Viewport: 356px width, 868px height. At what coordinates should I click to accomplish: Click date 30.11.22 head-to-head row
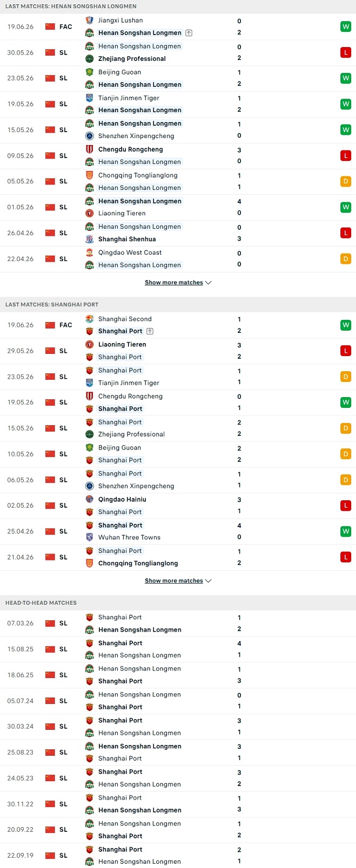(21, 804)
